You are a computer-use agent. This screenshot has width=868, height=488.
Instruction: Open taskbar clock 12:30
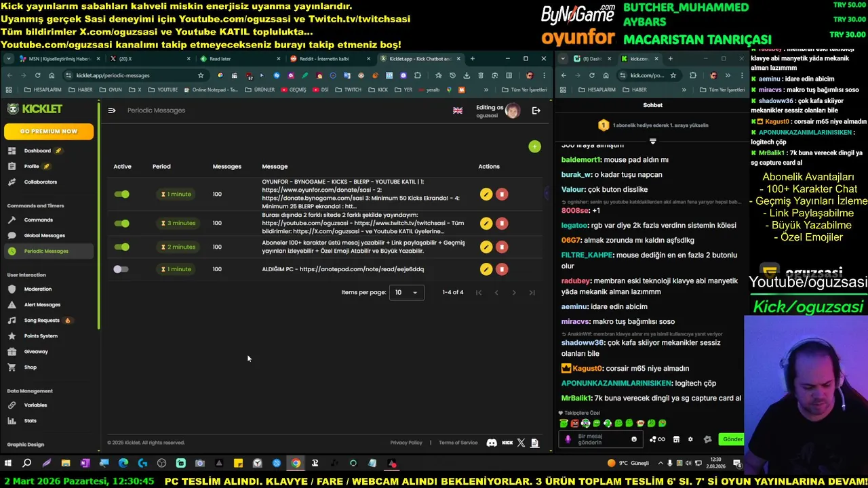pos(715,464)
